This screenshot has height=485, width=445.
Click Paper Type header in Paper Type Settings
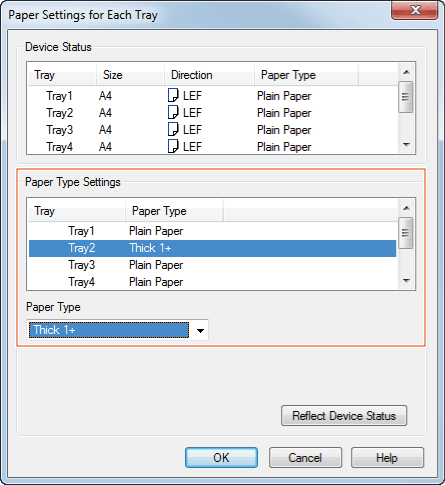tap(174, 211)
